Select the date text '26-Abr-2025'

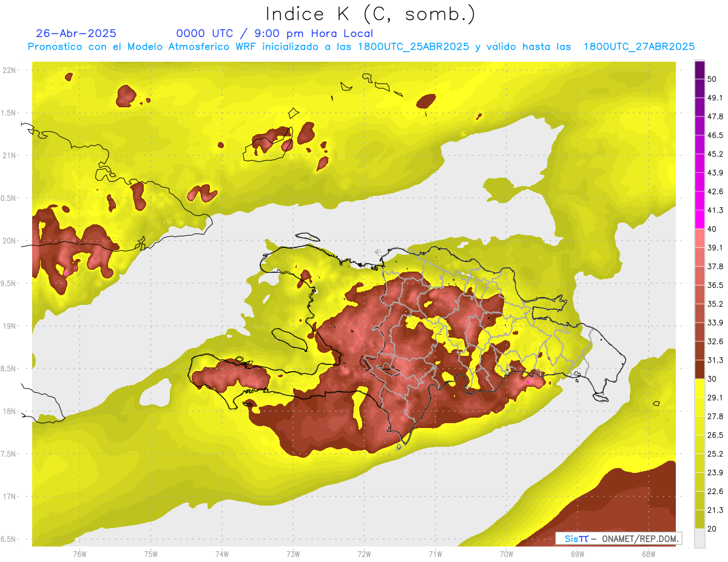click(x=76, y=33)
